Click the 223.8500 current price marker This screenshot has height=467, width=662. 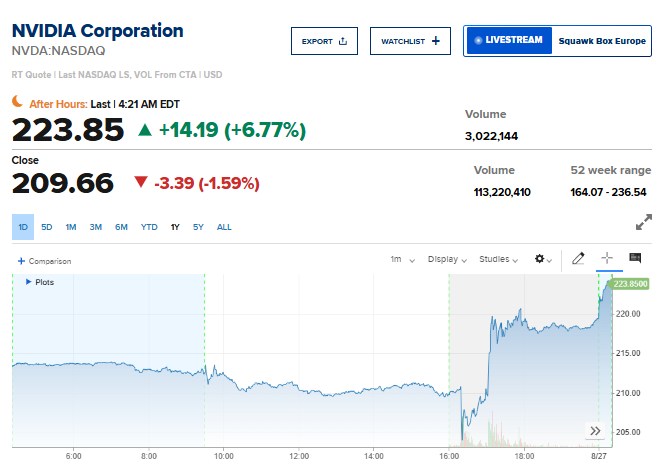(630, 284)
